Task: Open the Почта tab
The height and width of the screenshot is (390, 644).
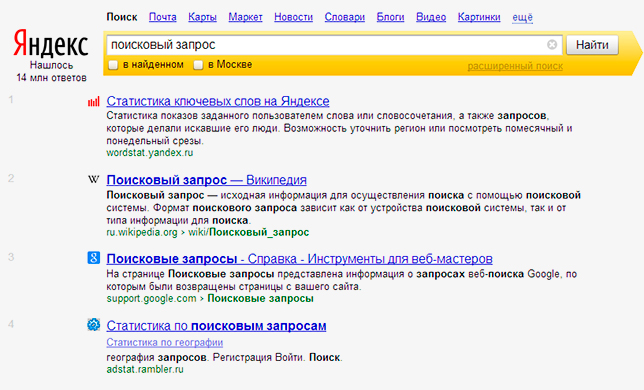Action: pyautogui.click(x=163, y=17)
